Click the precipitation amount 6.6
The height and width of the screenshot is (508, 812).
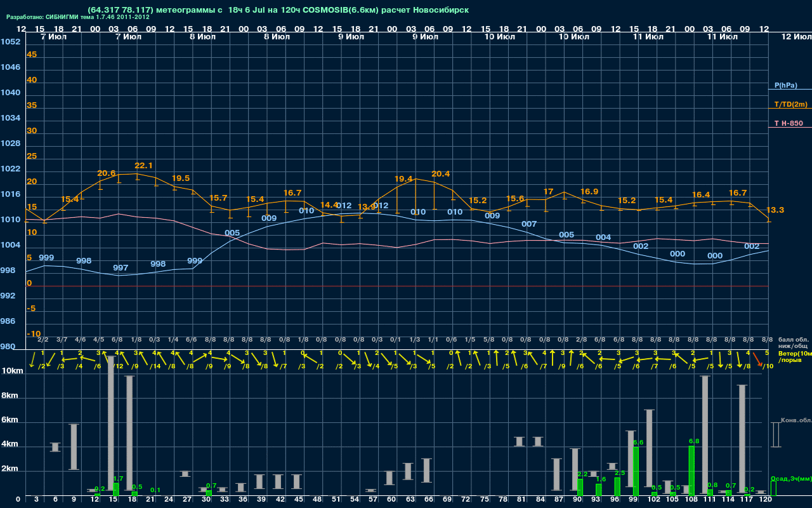point(638,443)
